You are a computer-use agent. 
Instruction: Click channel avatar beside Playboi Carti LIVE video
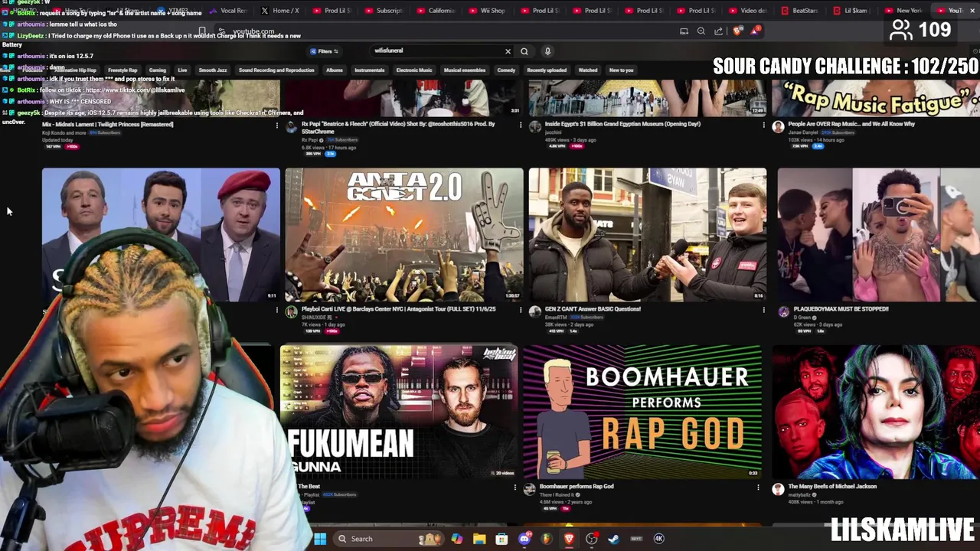291,312
